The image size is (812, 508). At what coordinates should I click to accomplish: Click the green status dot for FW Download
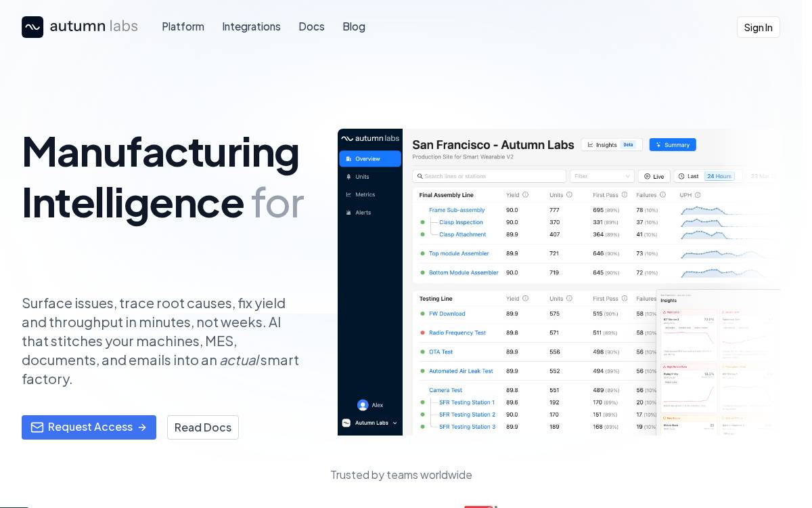tap(422, 314)
